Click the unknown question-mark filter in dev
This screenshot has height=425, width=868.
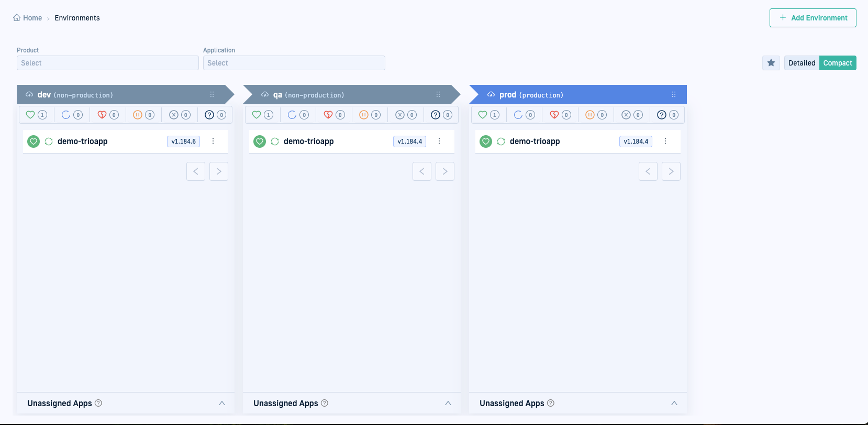click(x=209, y=115)
